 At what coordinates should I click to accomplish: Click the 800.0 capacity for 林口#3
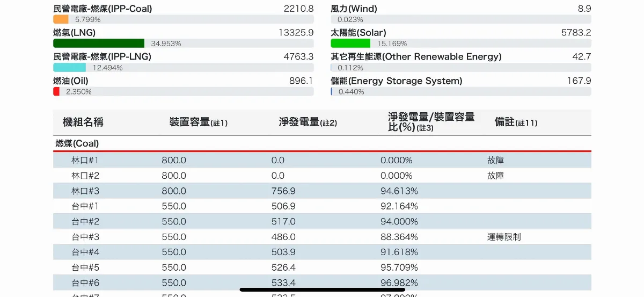174,191
